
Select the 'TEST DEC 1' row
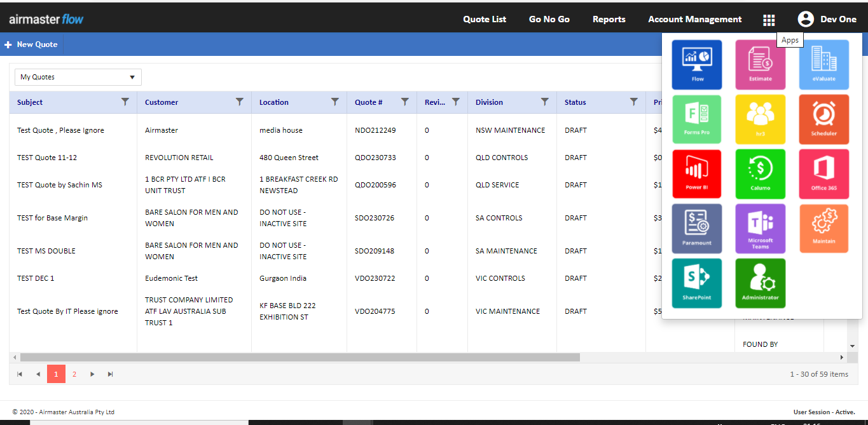click(336, 278)
